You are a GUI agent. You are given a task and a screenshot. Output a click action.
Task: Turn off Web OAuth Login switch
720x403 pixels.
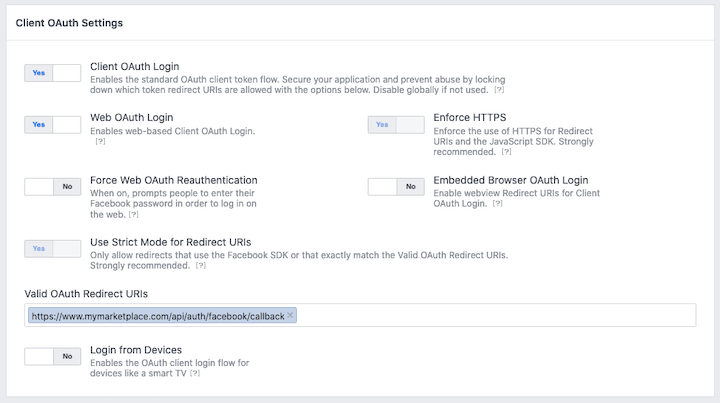tap(52, 124)
